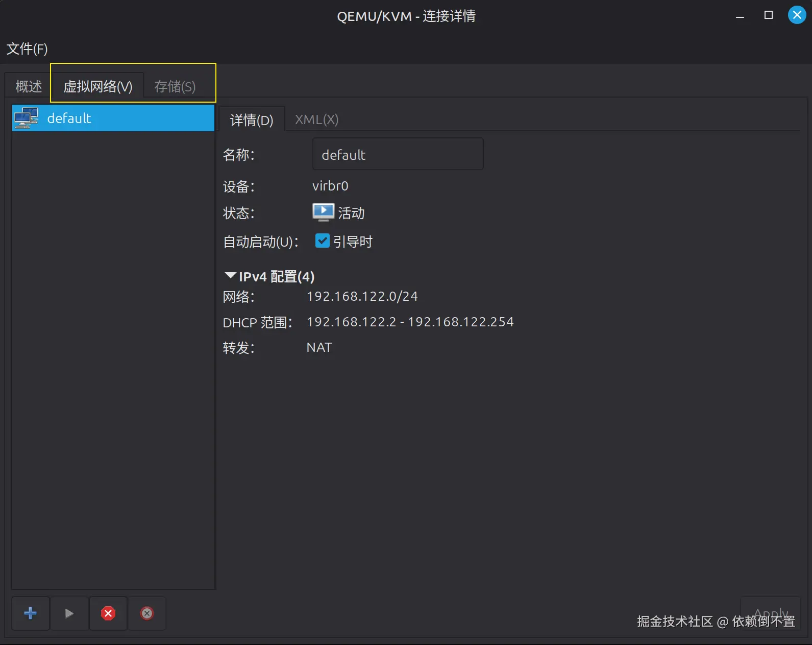The image size is (812, 645).
Task: Click the NAT forwarding value
Action: pyautogui.click(x=319, y=347)
